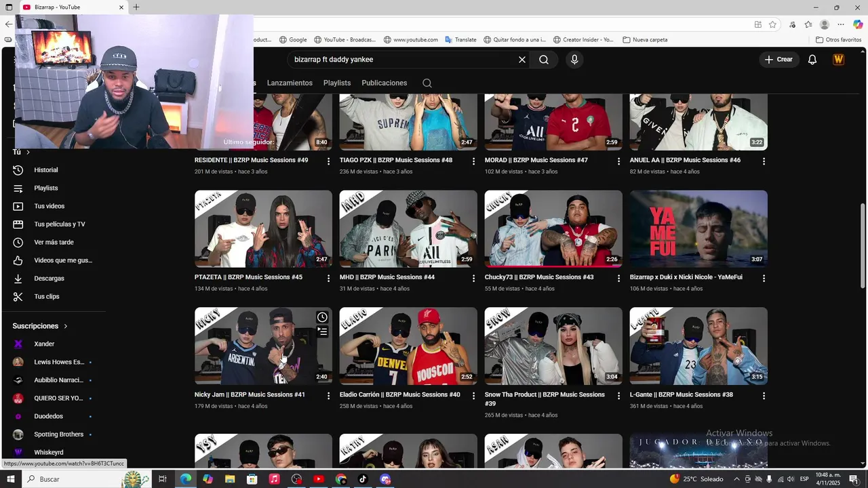Open more options for Nicky Jam Sessions #41
This screenshot has height=488, width=868.
(329, 396)
